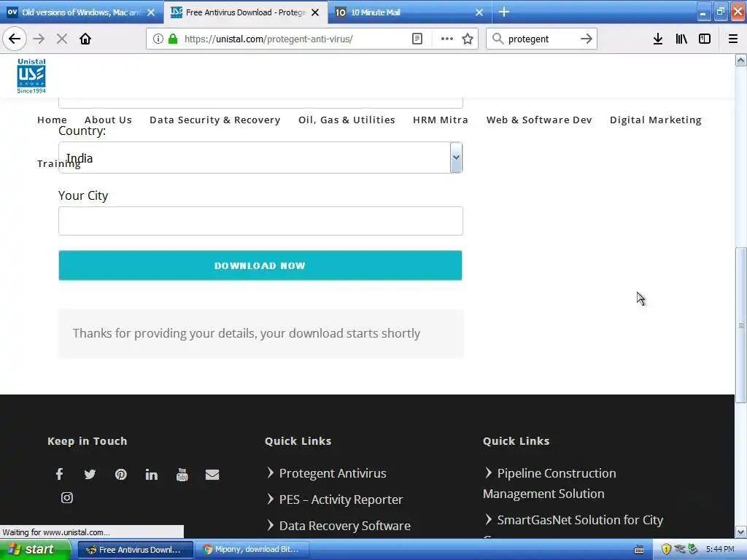Image resolution: width=747 pixels, height=560 pixels.
Task: Open Data Security & Recovery menu
Action: point(215,120)
